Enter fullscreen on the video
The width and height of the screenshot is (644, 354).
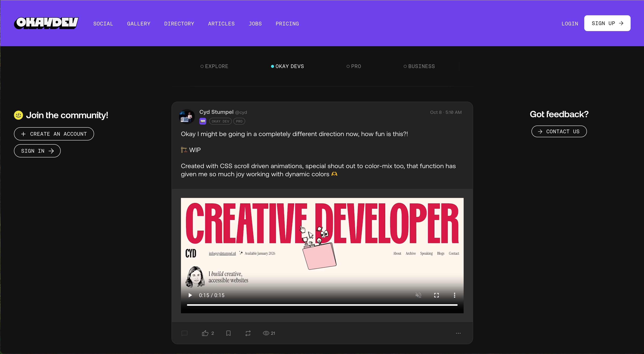[x=436, y=295]
